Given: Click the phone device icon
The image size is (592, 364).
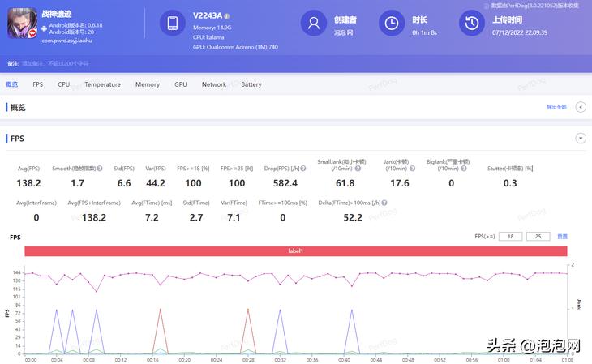Looking at the screenshot, I should tap(173, 24).
